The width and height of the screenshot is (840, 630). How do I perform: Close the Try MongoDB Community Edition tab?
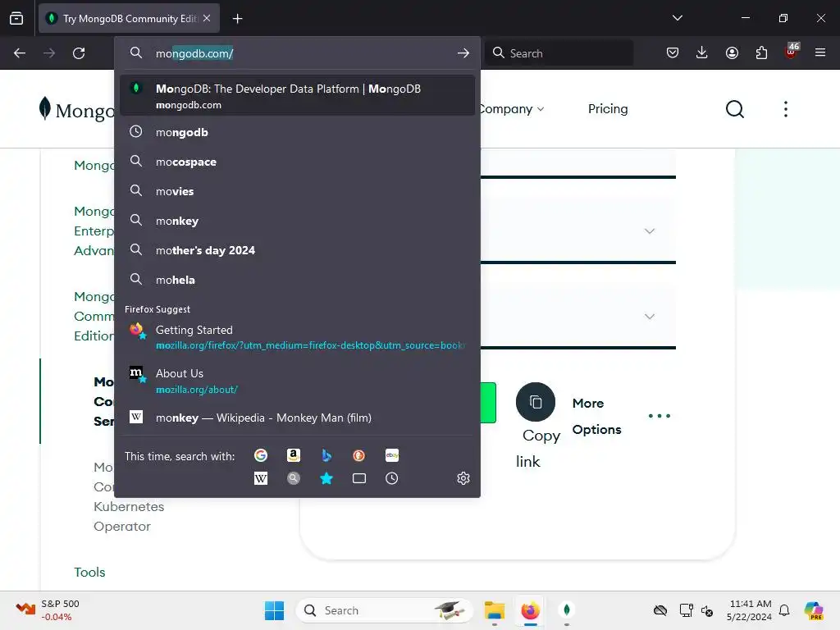[x=207, y=18]
